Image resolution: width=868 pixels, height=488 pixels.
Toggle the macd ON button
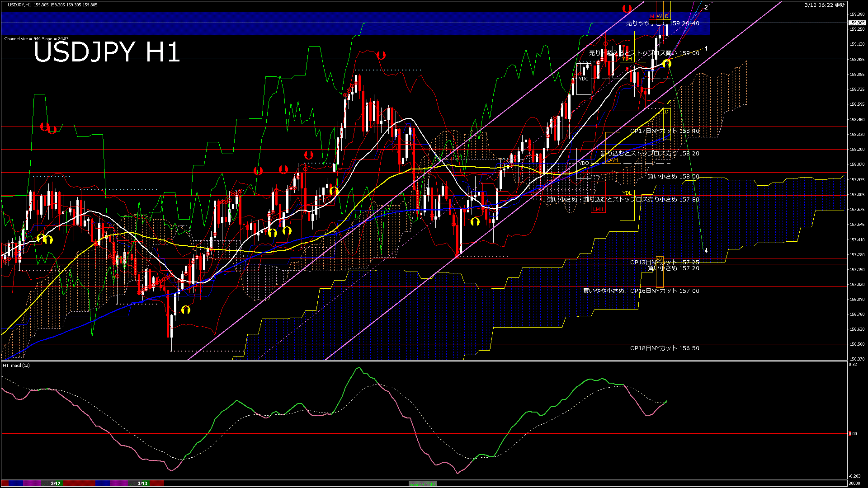[x=423, y=483]
